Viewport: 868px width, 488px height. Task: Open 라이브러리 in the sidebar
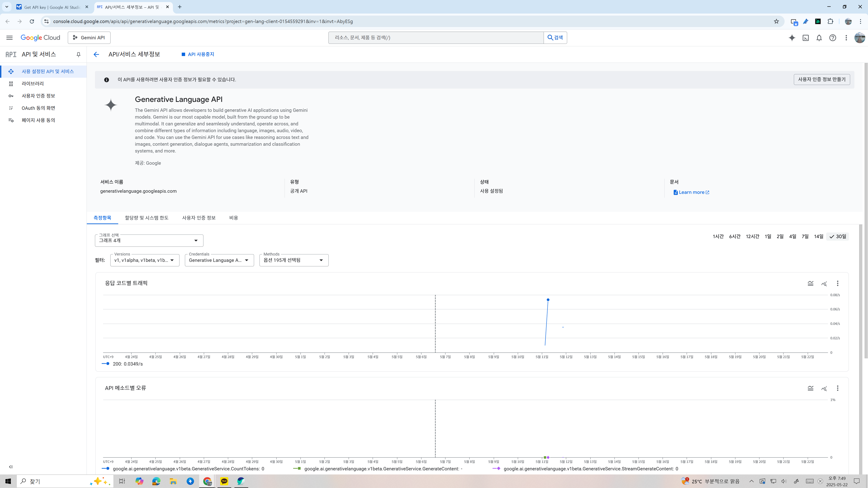pos(43,84)
